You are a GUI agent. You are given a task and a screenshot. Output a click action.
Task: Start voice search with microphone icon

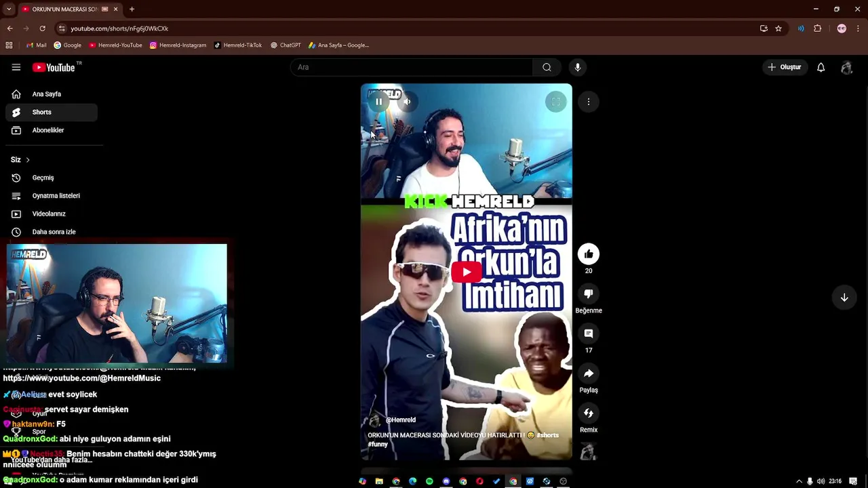578,67
